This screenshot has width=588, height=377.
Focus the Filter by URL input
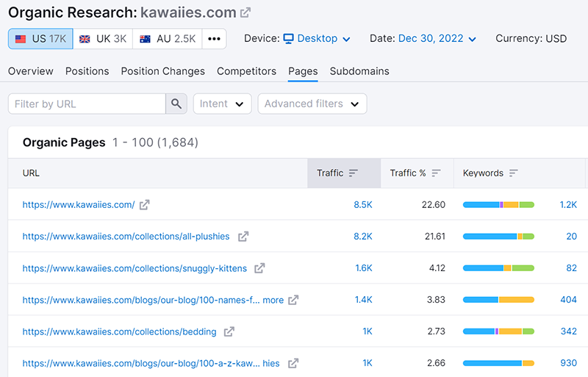click(87, 104)
